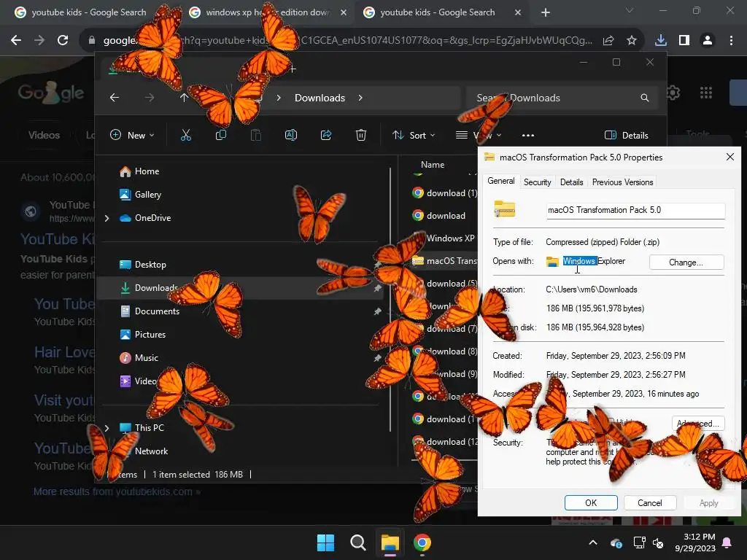Screen dimensions: 747x560
Task: Open the Windows Start button
Action: click(x=326, y=542)
